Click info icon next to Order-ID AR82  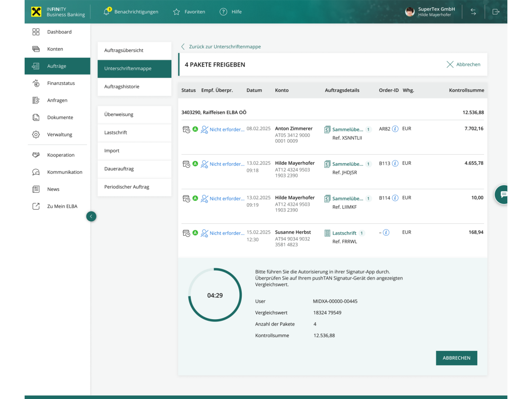tap(395, 129)
